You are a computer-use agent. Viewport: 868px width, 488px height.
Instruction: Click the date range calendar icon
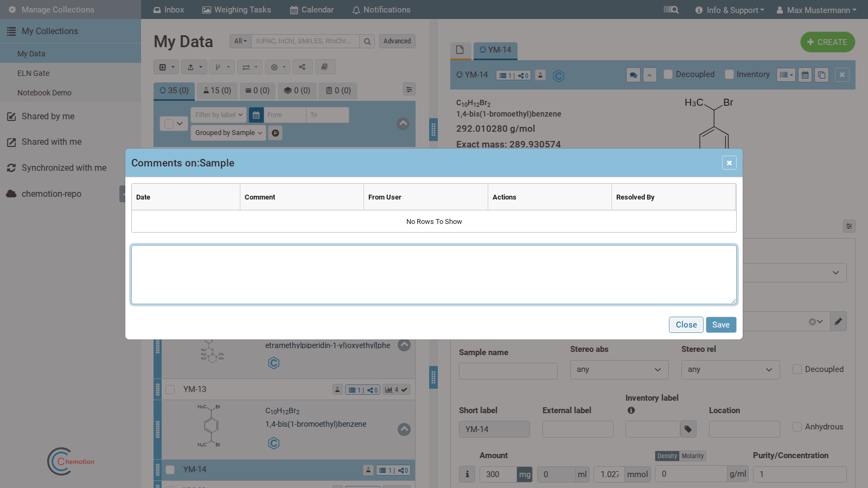[256, 115]
